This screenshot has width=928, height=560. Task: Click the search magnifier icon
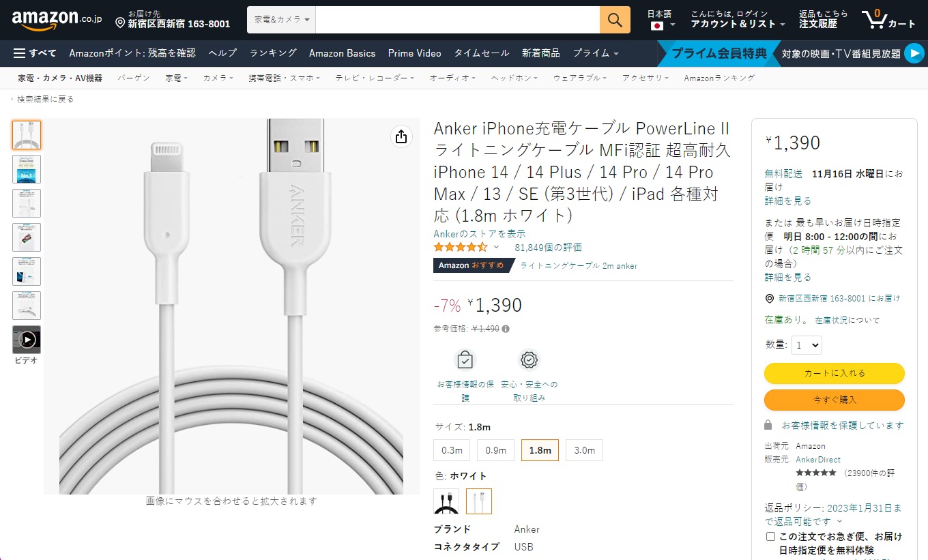613,20
